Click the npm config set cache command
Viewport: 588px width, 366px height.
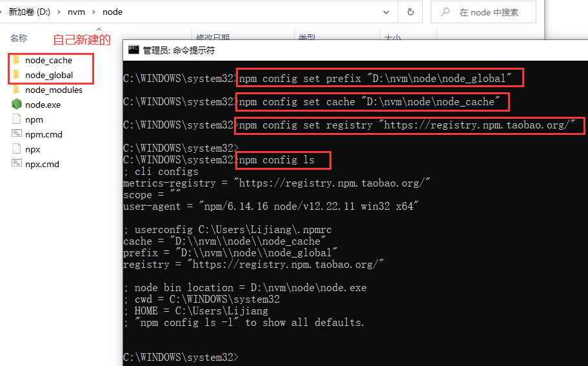369,102
